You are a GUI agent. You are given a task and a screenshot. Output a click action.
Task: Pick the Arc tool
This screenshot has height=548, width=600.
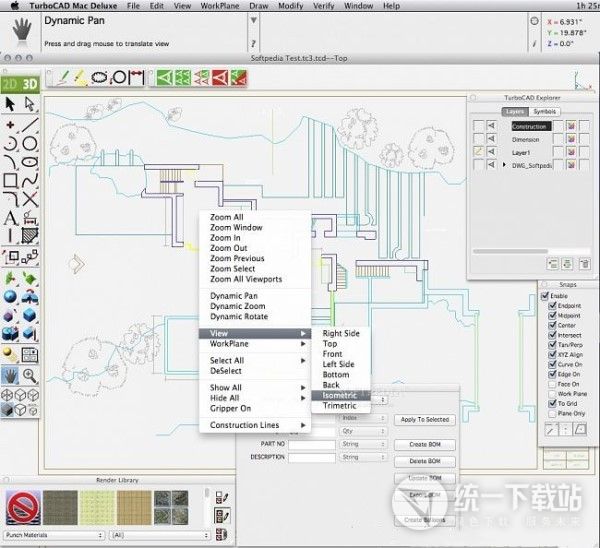tap(10, 144)
